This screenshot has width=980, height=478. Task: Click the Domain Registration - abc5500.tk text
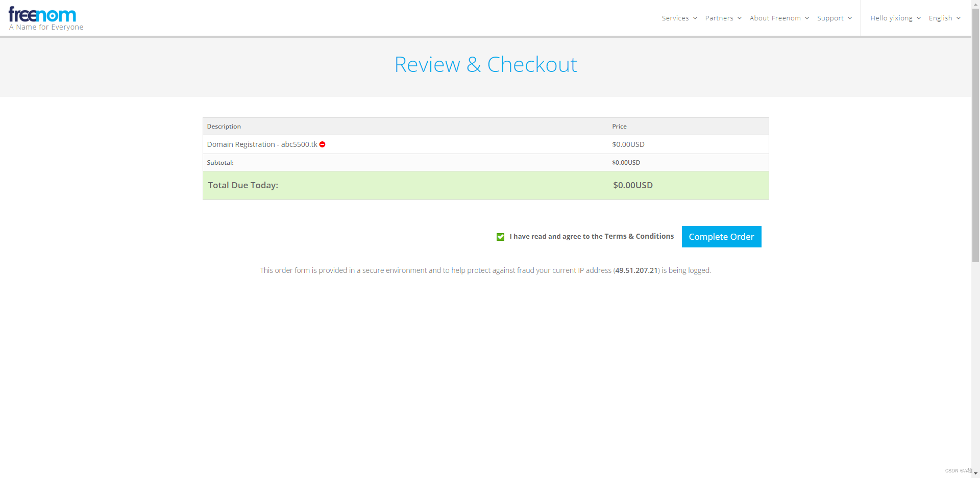262,144
